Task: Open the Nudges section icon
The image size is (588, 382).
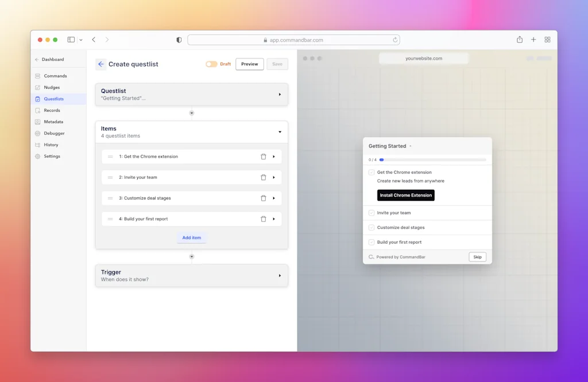Action: [38, 87]
